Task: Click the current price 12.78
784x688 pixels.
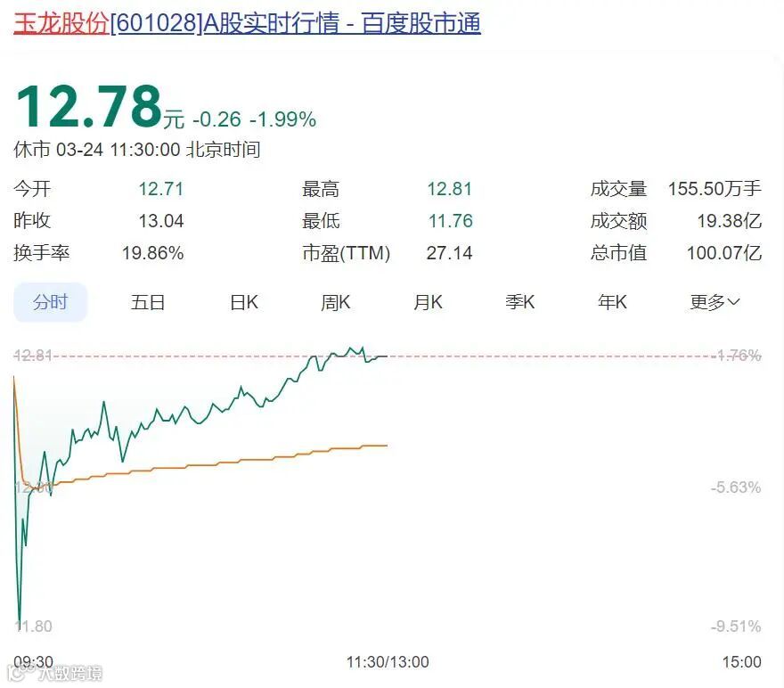Action: [x=89, y=106]
